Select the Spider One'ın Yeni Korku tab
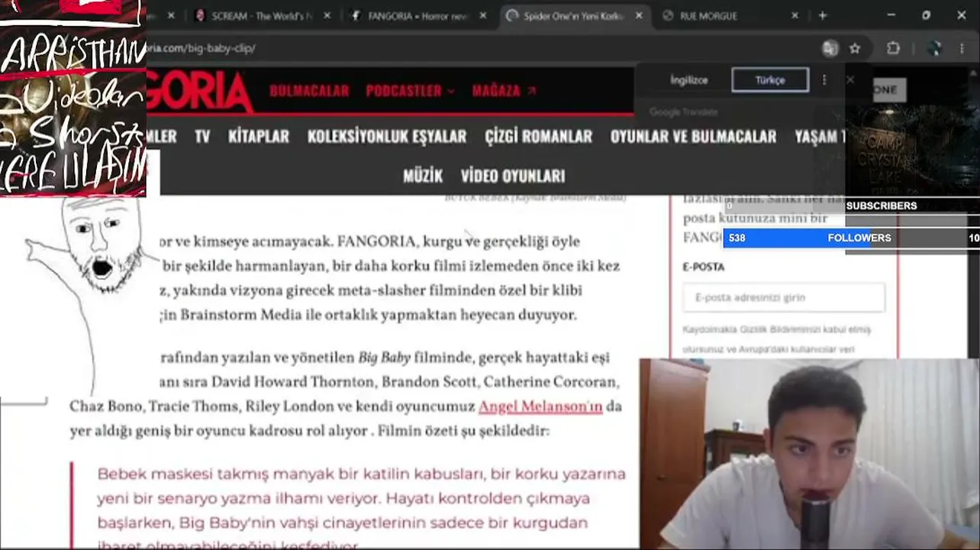The height and width of the screenshot is (550, 980). [573, 15]
